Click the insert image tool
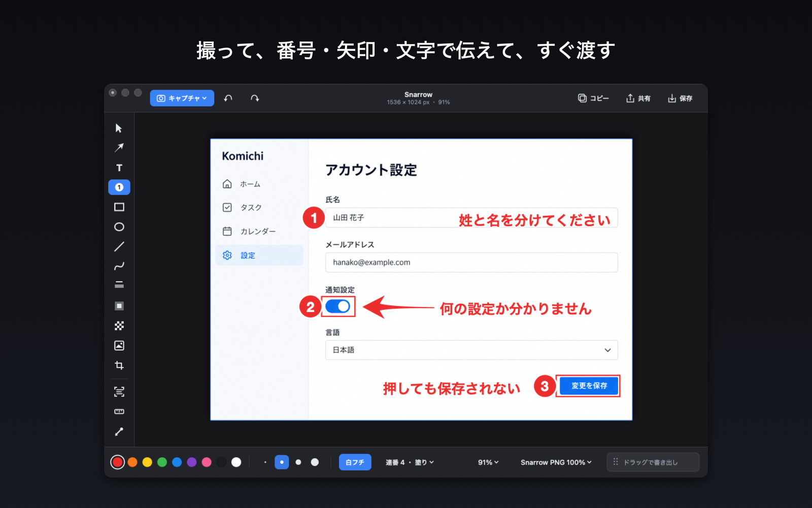 (x=119, y=346)
